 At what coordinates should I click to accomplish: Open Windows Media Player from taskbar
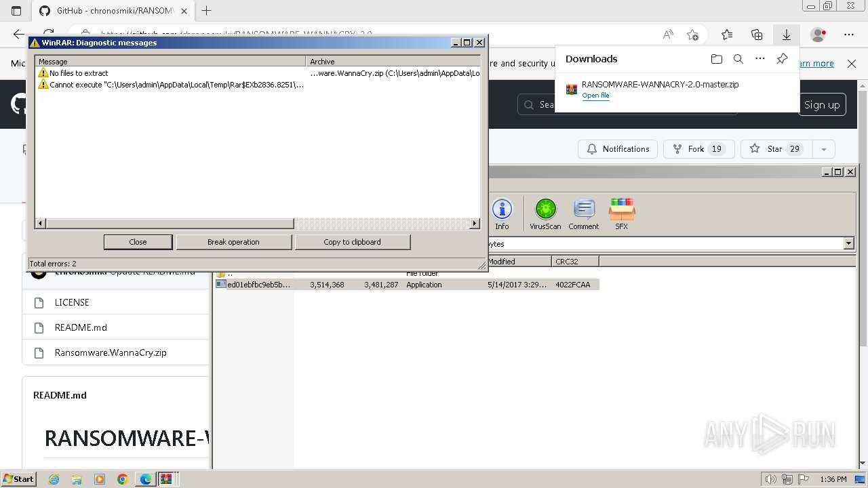click(x=100, y=479)
